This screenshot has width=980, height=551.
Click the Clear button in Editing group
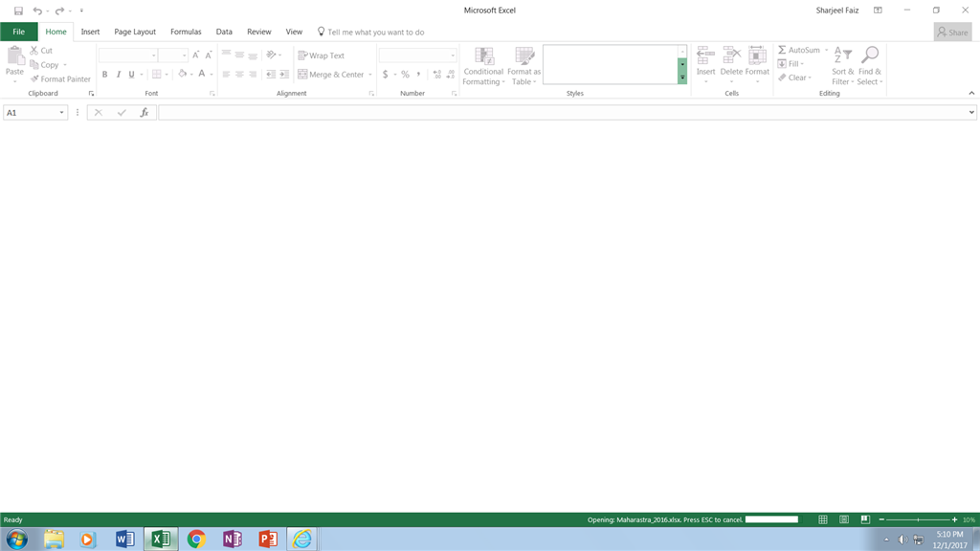pyautogui.click(x=792, y=77)
